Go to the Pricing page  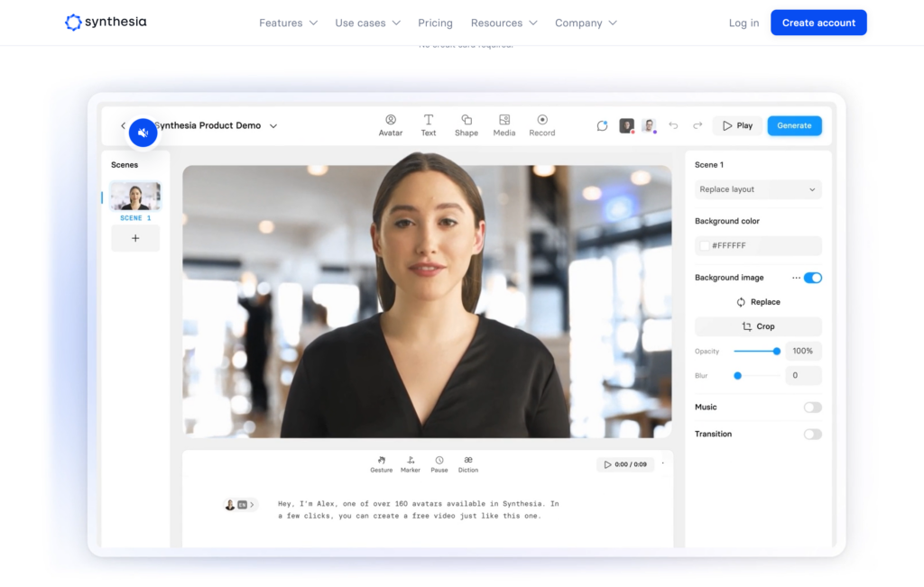(x=435, y=23)
